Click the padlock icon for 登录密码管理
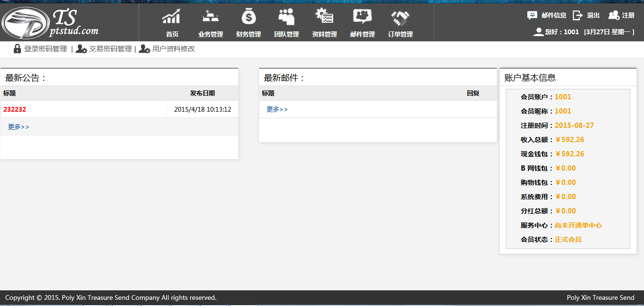Viewport: 644px width, 306px height. [18, 48]
